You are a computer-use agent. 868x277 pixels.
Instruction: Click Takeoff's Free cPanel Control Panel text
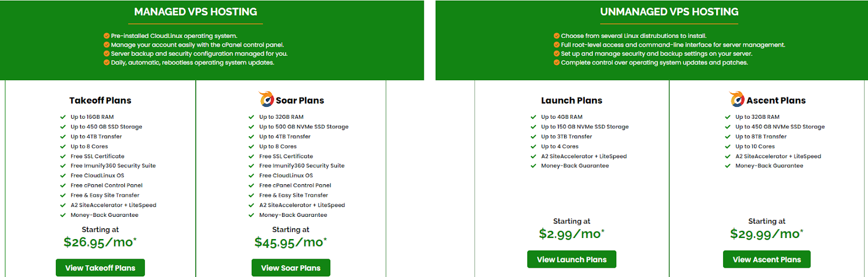(106, 185)
